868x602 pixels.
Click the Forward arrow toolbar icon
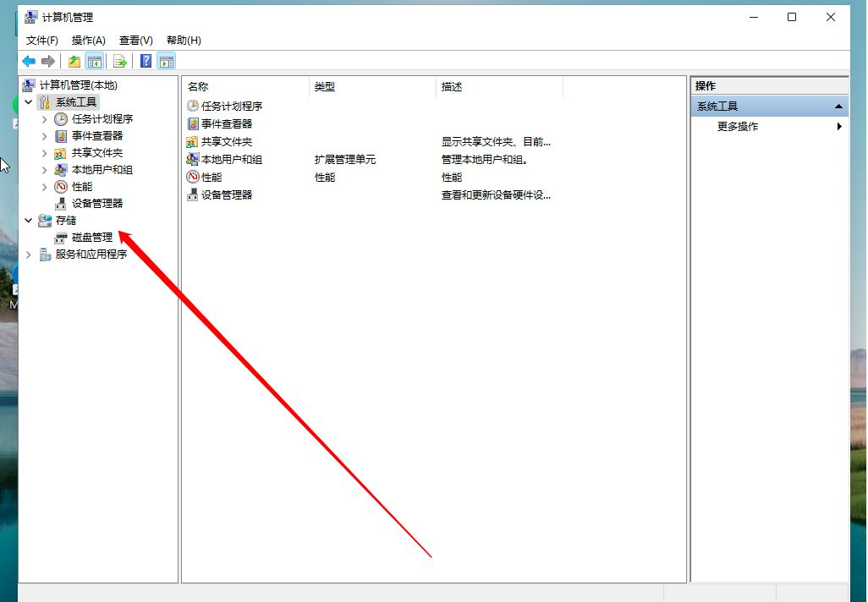pyautogui.click(x=48, y=61)
